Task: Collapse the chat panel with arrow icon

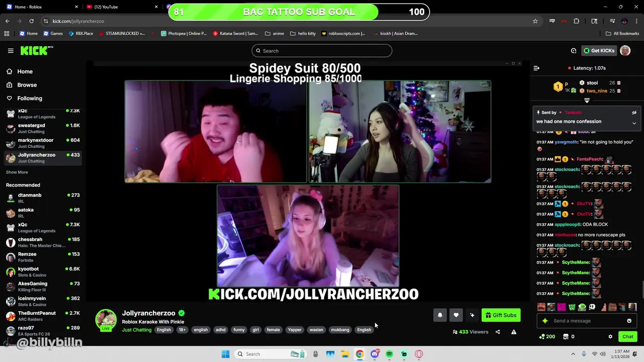Action: [536, 68]
